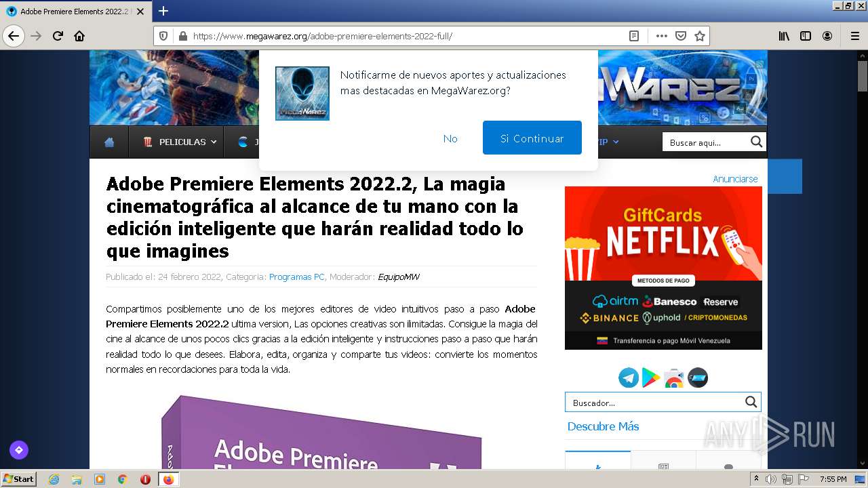Expand the PELICULAS menu

[x=180, y=142]
